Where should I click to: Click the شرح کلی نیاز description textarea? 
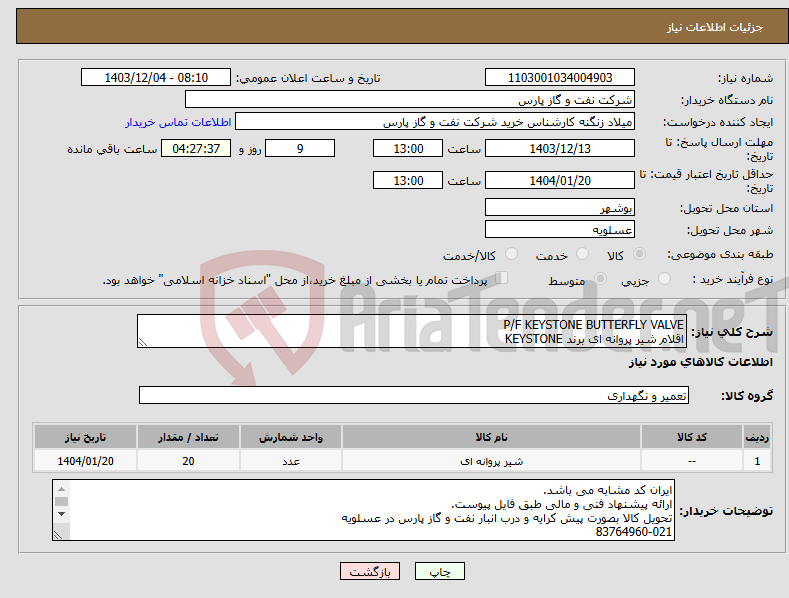tap(412, 331)
